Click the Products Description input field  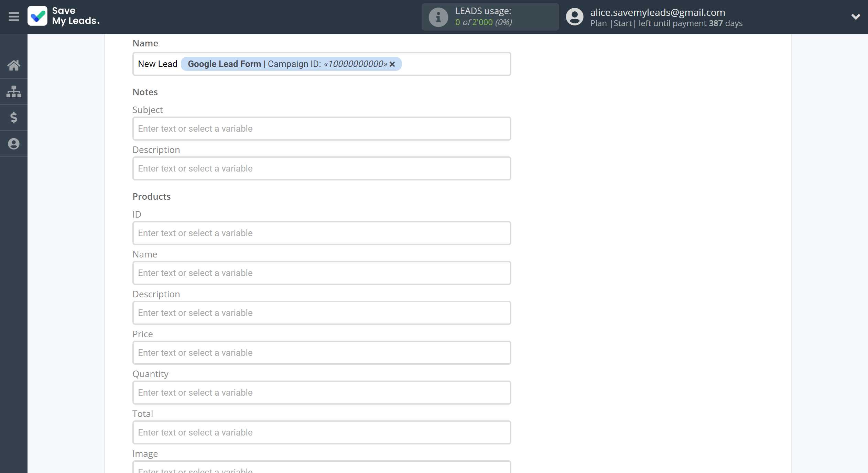click(322, 313)
